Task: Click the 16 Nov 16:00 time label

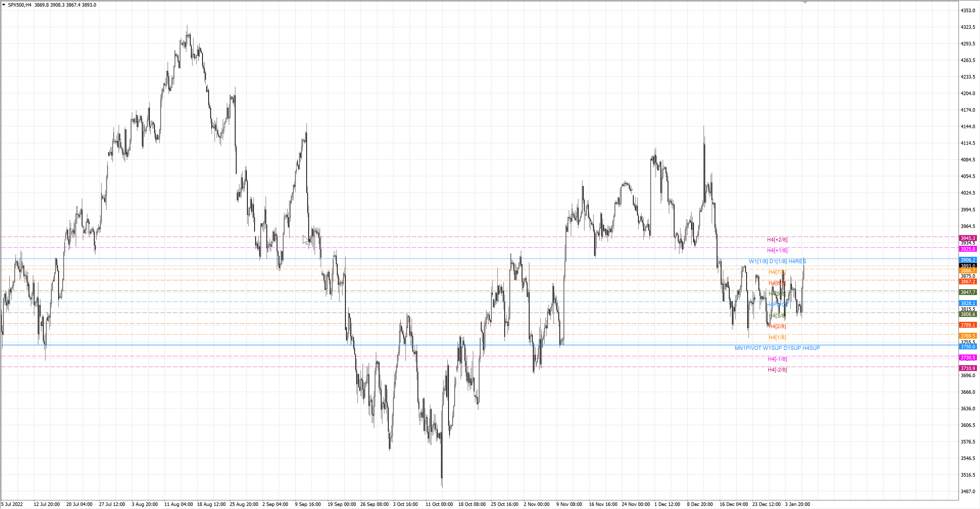Action: click(x=603, y=504)
